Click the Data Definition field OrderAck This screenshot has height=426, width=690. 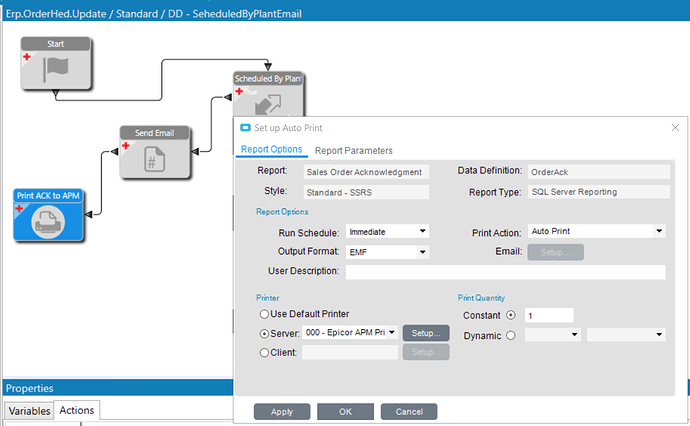(x=599, y=172)
